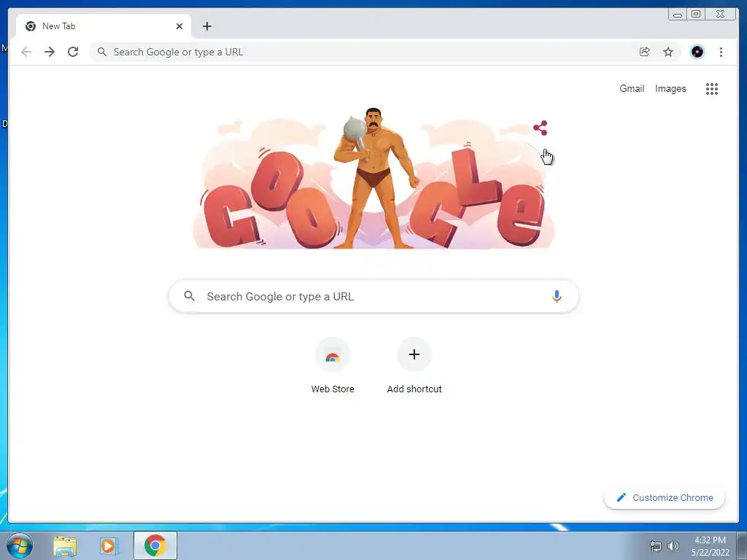Open the share this page icon
The height and width of the screenshot is (560, 747).
coord(645,52)
